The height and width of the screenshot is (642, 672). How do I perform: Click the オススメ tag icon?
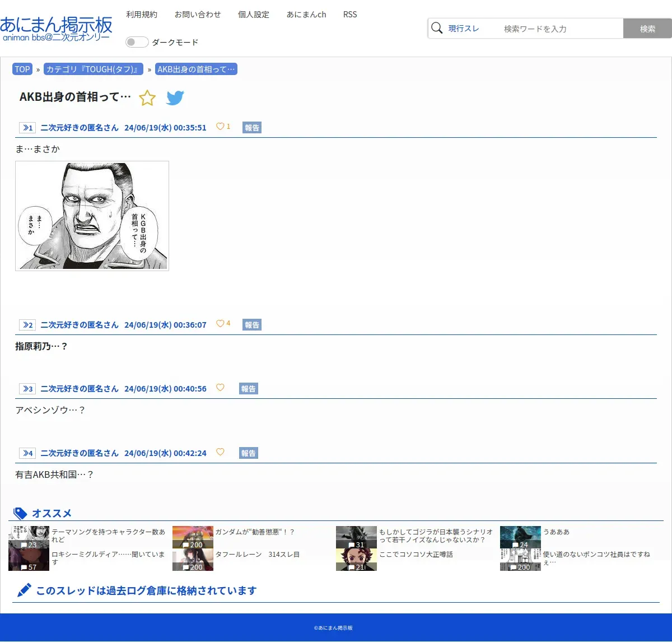[x=20, y=513]
